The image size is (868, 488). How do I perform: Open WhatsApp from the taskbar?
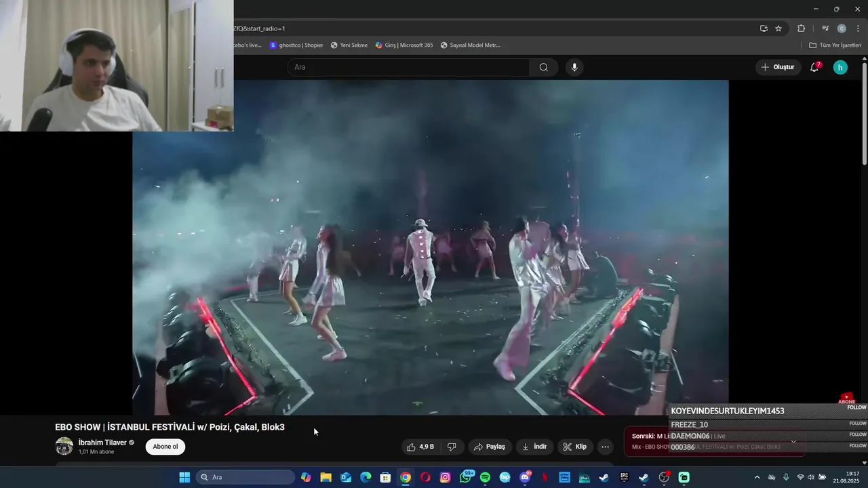tap(465, 477)
